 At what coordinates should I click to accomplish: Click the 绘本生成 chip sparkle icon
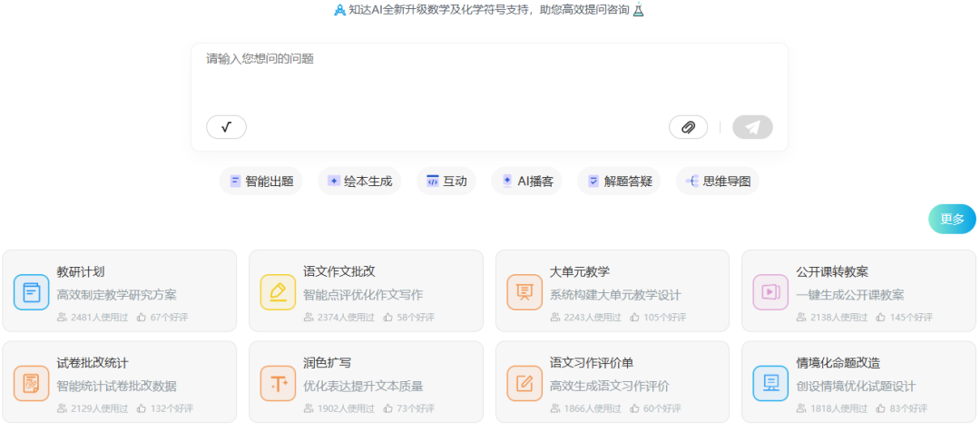[x=334, y=182]
